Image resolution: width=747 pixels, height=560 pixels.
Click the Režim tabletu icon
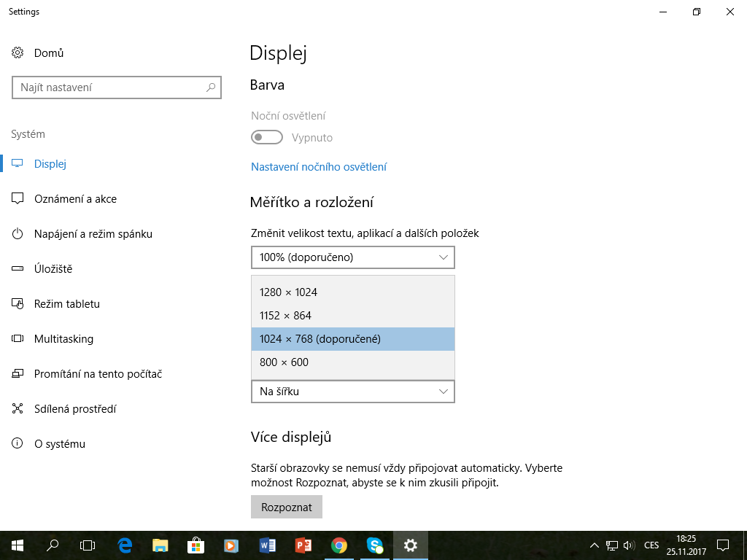(x=18, y=304)
